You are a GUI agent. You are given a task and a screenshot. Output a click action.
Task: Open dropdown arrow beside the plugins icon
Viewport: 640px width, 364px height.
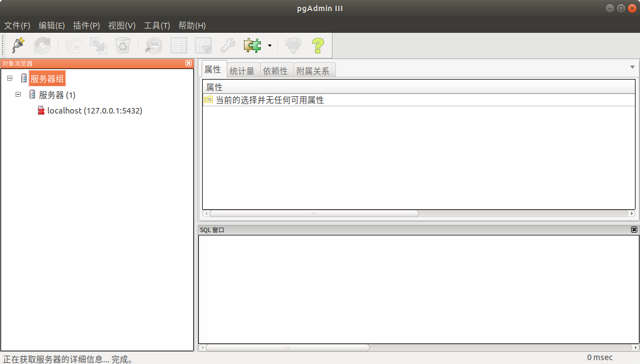(x=270, y=46)
